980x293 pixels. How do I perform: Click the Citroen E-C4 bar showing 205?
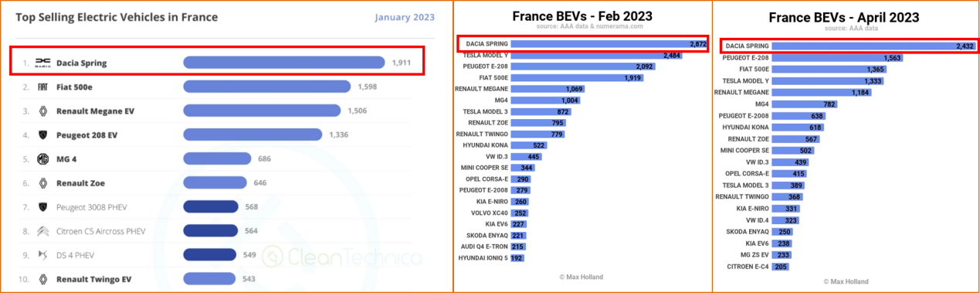point(780,267)
